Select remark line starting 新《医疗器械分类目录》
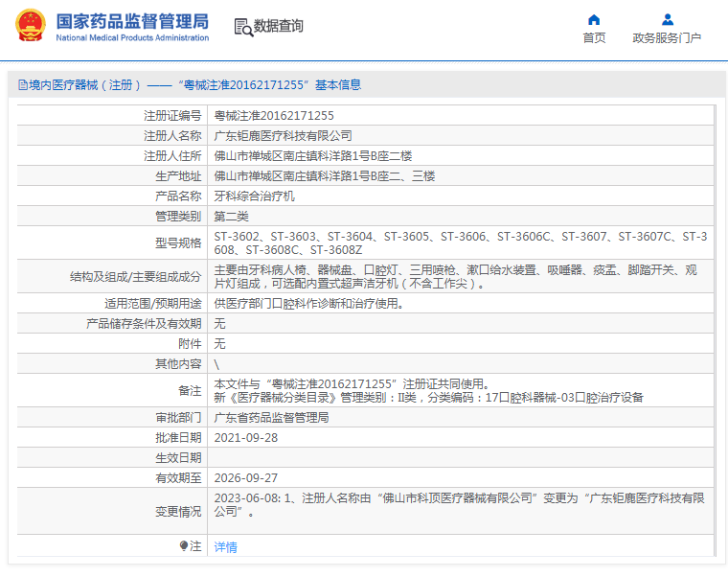The height and width of the screenshot is (577, 728). coord(428,397)
